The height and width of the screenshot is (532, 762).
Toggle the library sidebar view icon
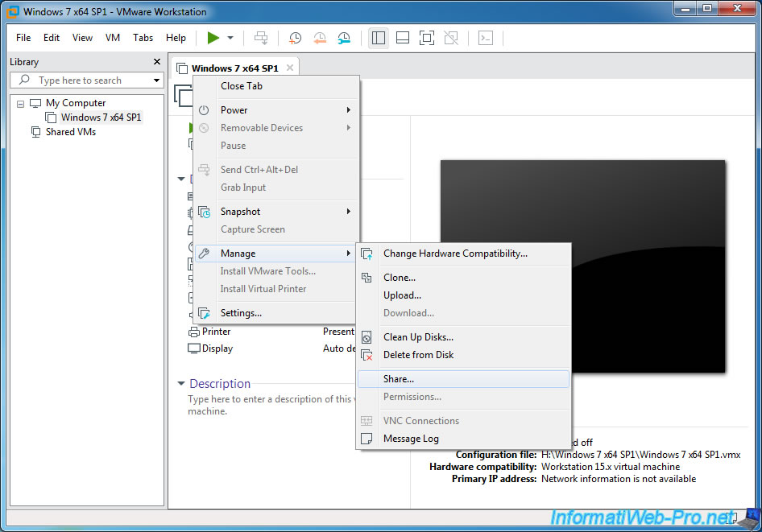(x=378, y=38)
